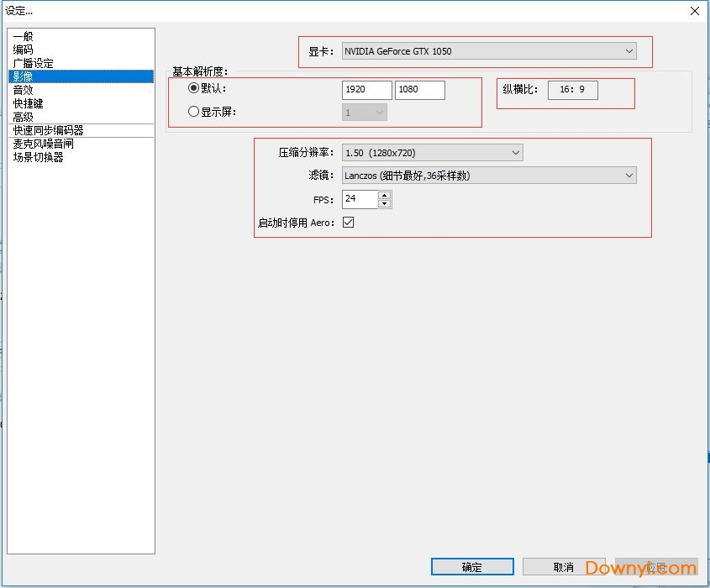Decrease FPS with the down arrow

click(x=385, y=204)
